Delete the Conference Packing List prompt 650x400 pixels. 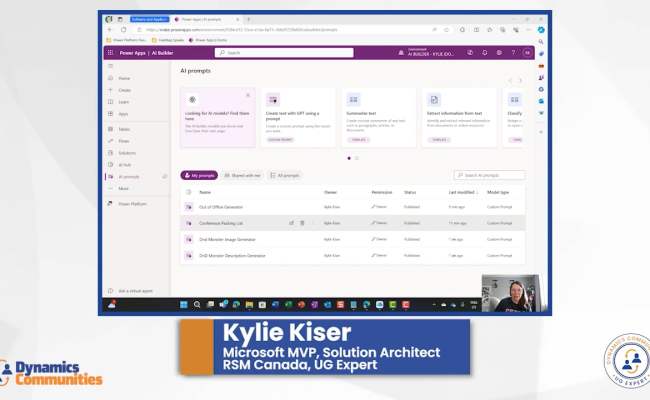click(302, 223)
